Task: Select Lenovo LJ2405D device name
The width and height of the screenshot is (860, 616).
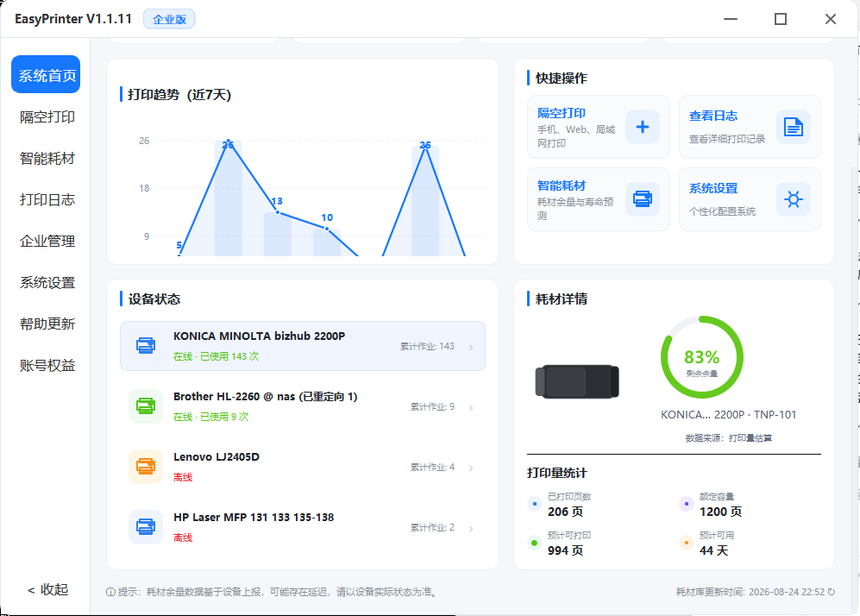Action: point(217,456)
